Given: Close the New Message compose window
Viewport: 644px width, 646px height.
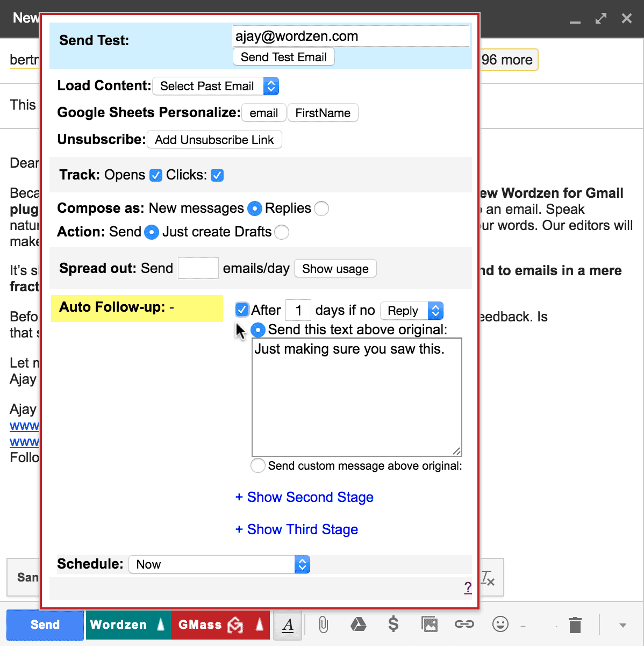Looking at the screenshot, I should click(627, 18).
